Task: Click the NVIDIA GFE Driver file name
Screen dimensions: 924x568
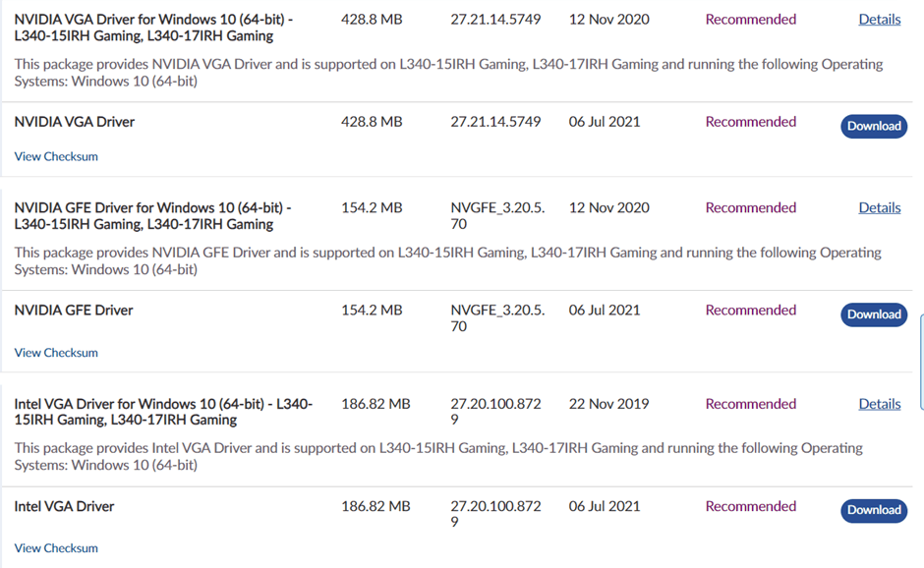Action: coord(74,311)
